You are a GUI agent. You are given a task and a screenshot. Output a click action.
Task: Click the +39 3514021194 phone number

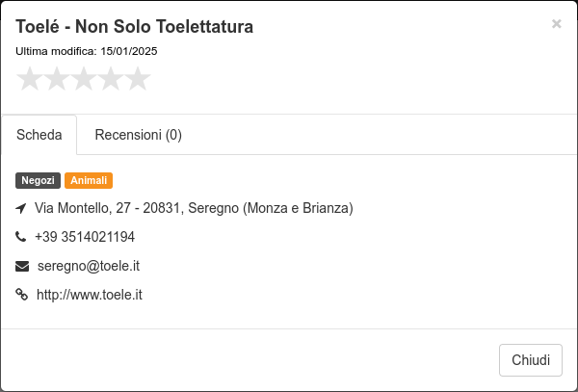pos(85,237)
